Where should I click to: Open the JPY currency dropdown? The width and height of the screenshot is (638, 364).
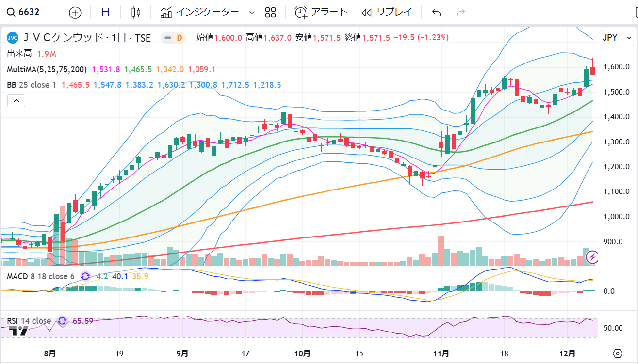617,37
